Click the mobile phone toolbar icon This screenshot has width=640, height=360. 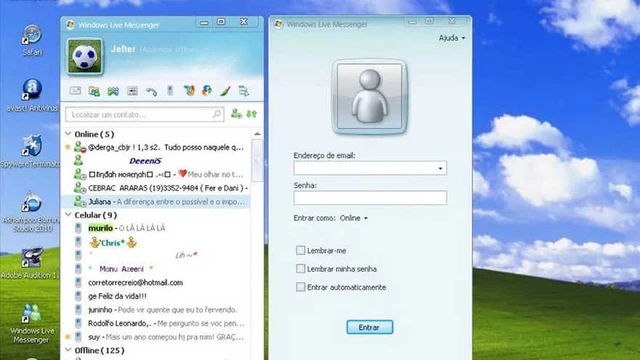point(170,91)
